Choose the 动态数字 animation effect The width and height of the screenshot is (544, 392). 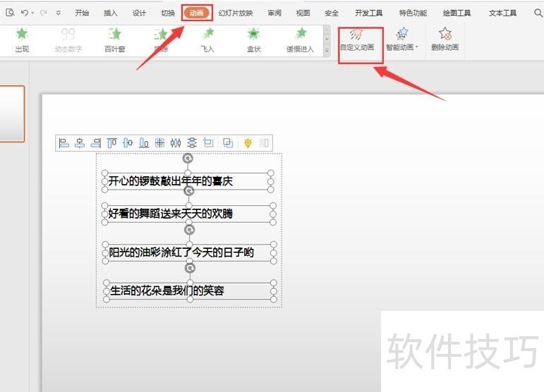[68, 41]
